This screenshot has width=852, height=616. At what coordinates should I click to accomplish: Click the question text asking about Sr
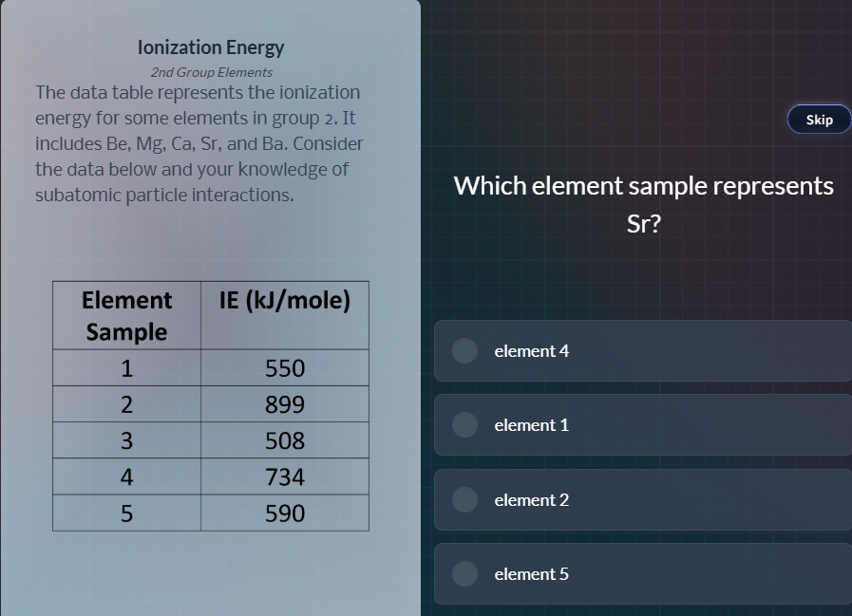(642, 203)
